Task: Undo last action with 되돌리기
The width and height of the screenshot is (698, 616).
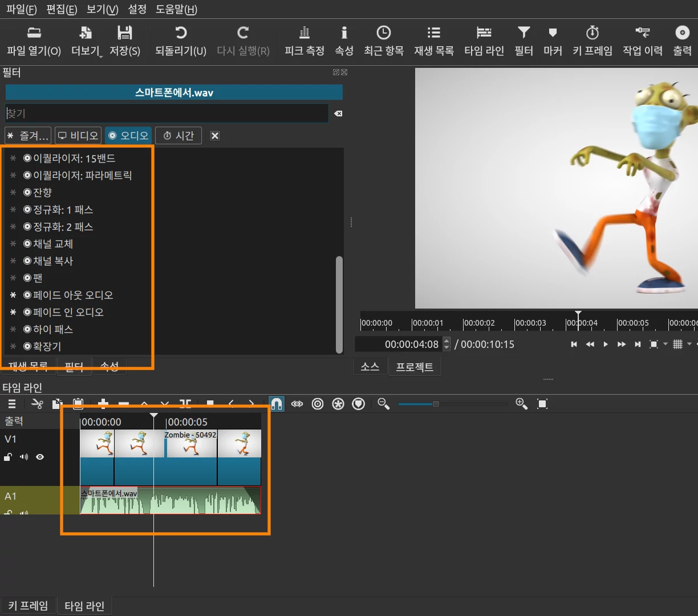Action: 180,40
